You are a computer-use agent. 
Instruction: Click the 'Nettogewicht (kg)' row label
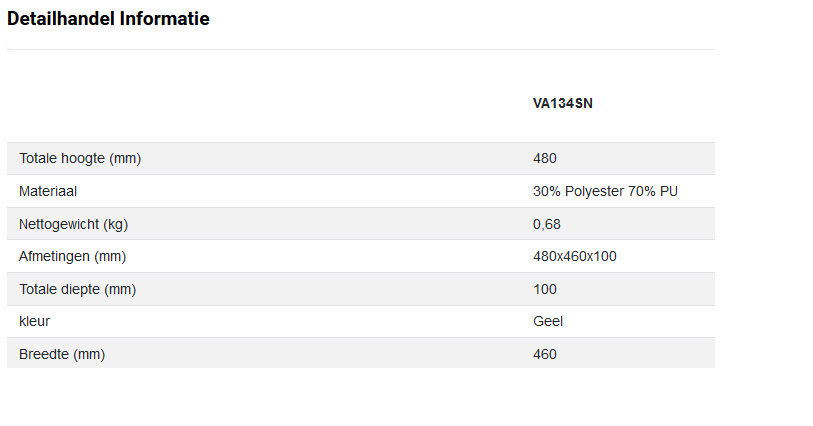(x=74, y=224)
